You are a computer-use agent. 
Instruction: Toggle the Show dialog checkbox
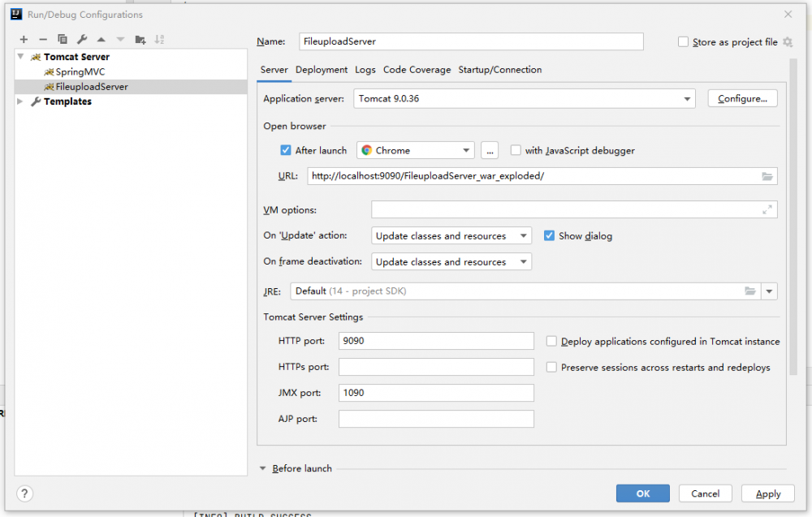pos(550,236)
